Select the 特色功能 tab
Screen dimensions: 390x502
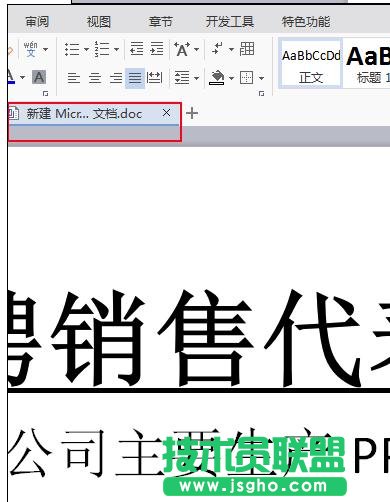tap(306, 22)
